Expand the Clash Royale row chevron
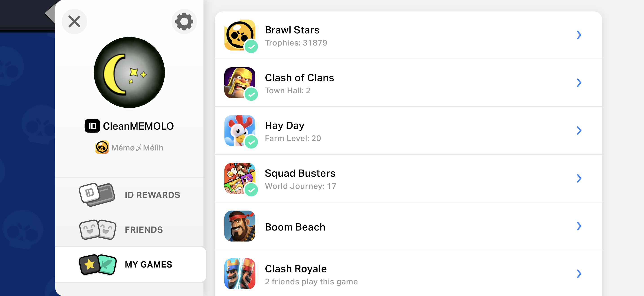 [x=579, y=274]
